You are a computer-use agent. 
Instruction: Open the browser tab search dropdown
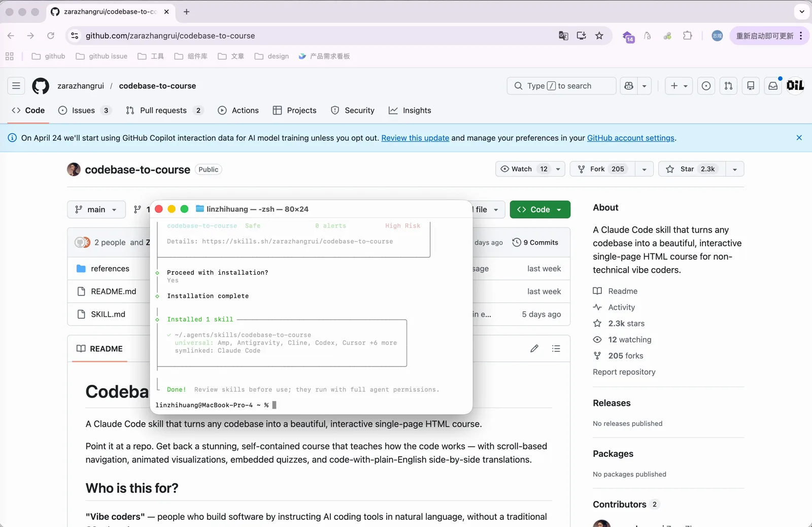pos(802,12)
